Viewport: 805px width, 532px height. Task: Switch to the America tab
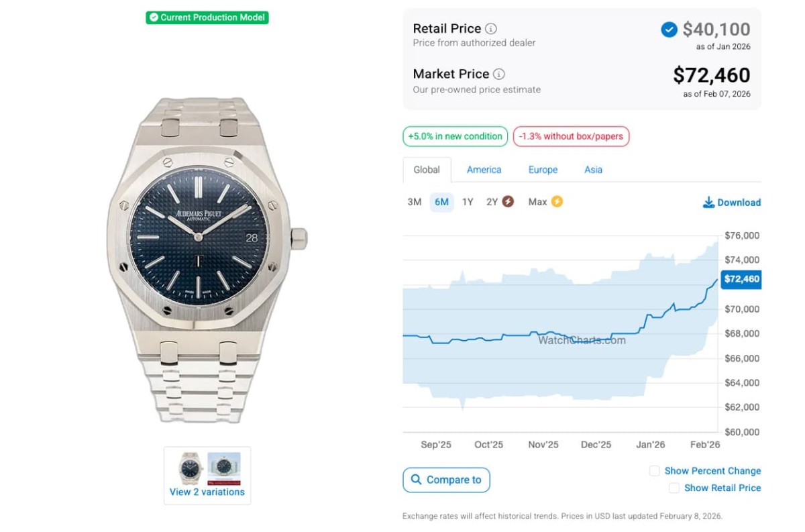484,170
